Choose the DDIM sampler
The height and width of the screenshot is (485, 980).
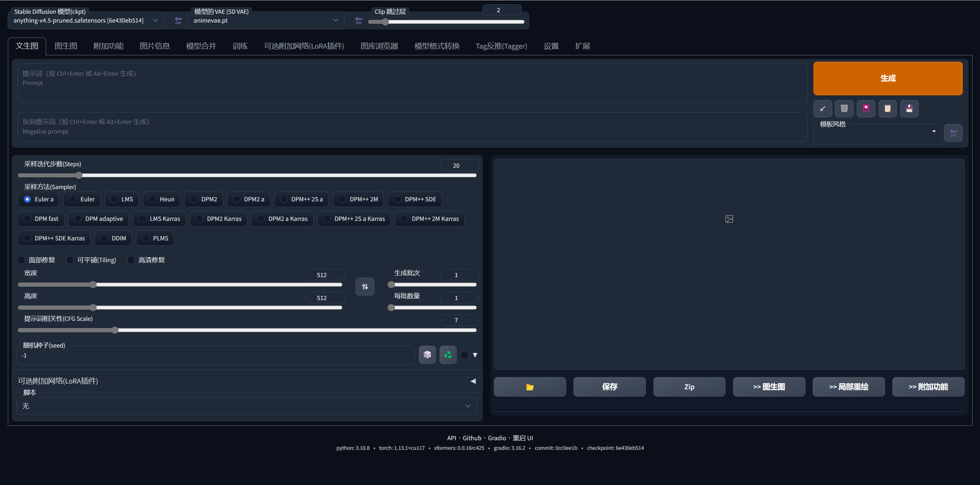click(x=113, y=238)
